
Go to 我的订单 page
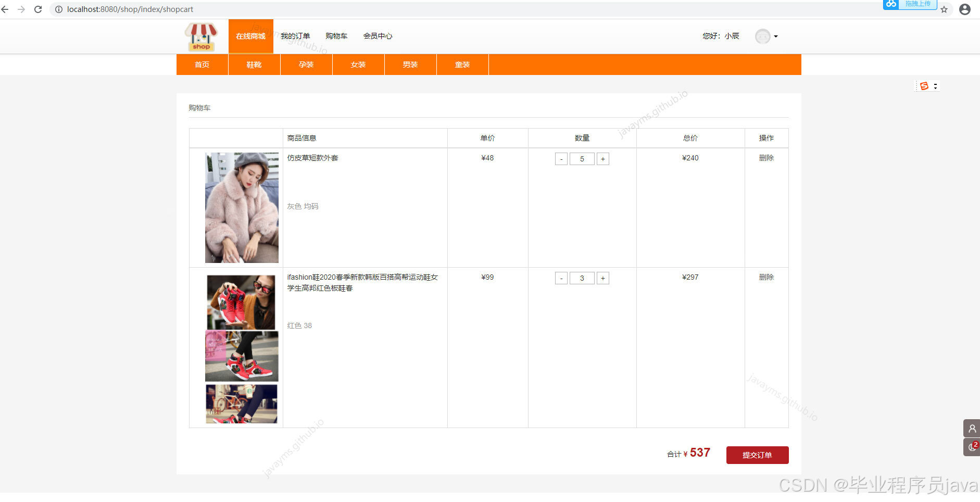(295, 36)
